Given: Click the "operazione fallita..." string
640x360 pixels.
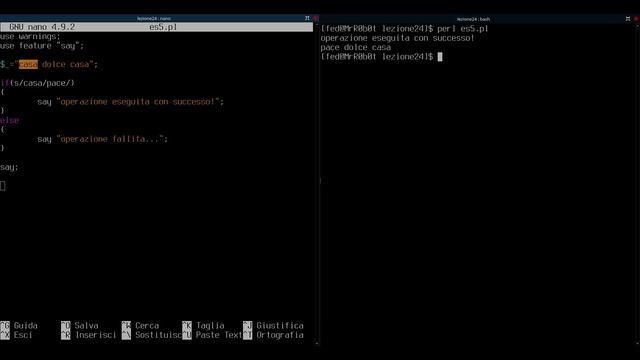Looking at the screenshot, I should tap(110, 139).
